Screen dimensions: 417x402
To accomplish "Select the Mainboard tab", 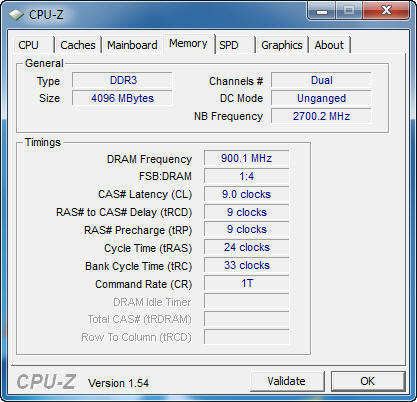I will (132, 45).
